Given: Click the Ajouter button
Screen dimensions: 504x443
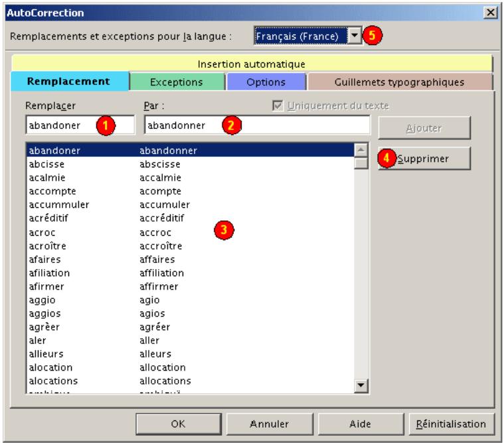Looking at the screenshot, I should click(x=424, y=128).
